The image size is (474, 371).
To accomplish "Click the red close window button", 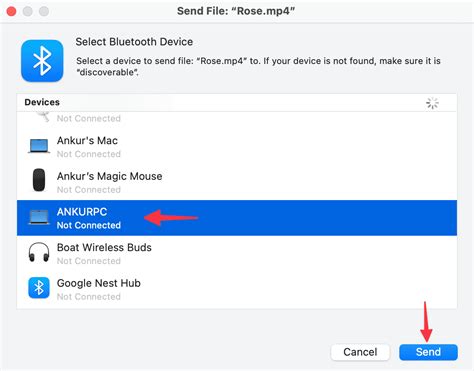I will pyautogui.click(x=11, y=11).
